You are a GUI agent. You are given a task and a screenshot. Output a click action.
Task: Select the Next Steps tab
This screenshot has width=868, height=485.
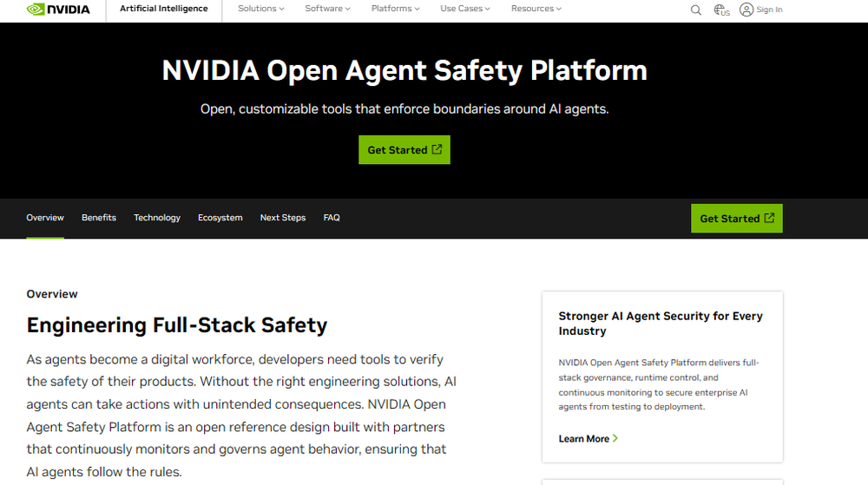[x=283, y=218]
